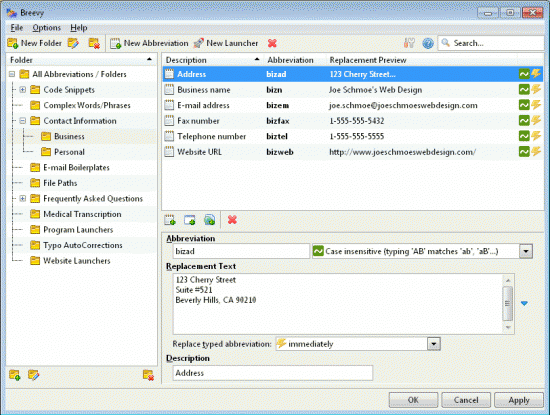Click the blue help question mark icon
Viewport: 550px width, 415px height.
click(x=428, y=43)
